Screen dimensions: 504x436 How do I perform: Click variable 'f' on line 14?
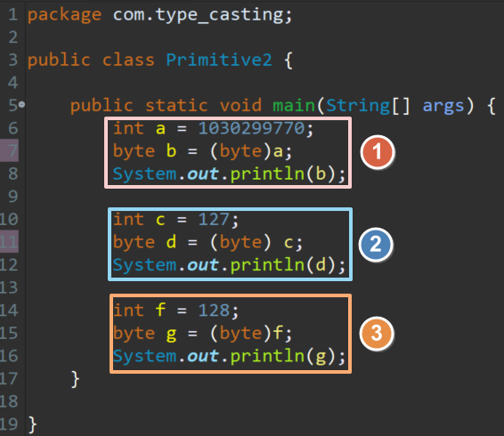point(160,310)
